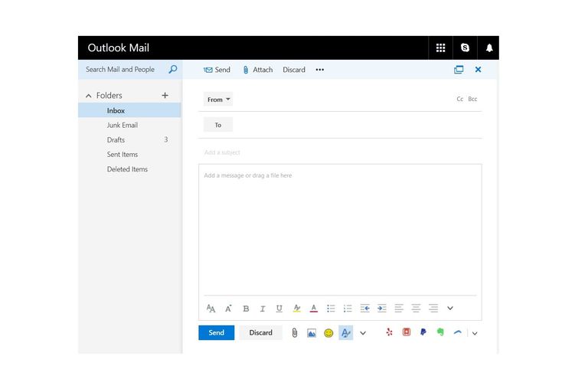Open notifications bell
The image size is (588, 392).
(489, 47)
